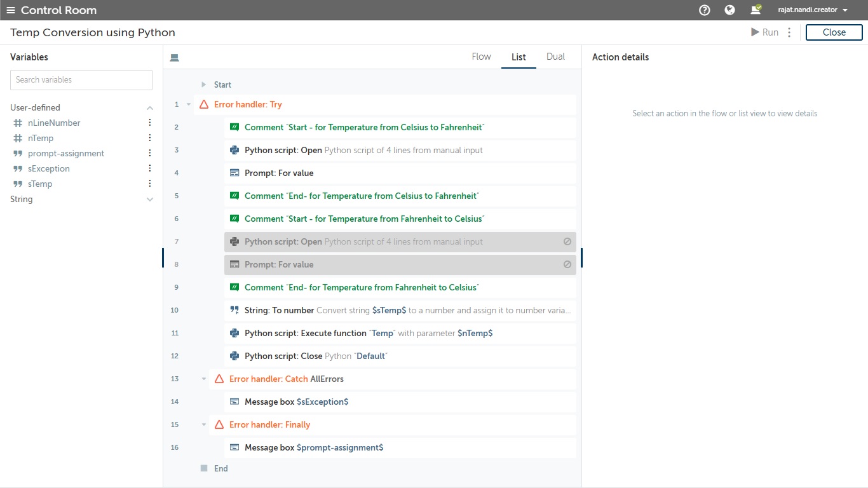Click the computer icon above action list
The width and height of the screenshot is (868, 488).
click(x=175, y=57)
